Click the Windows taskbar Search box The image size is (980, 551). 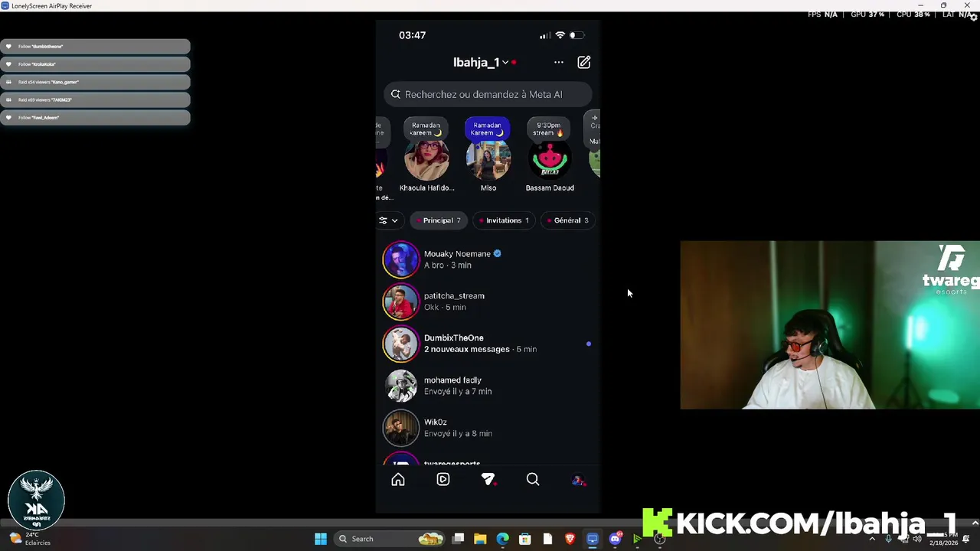tap(390, 539)
